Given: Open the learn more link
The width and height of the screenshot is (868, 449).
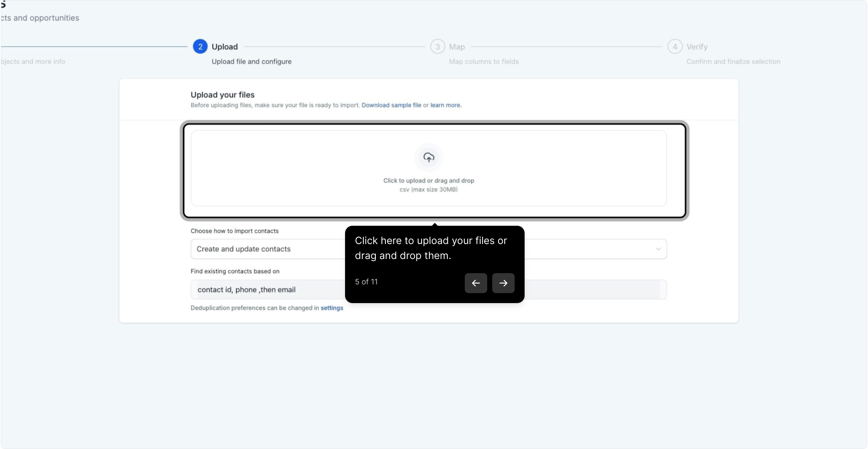Looking at the screenshot, I should click(446, 105).
